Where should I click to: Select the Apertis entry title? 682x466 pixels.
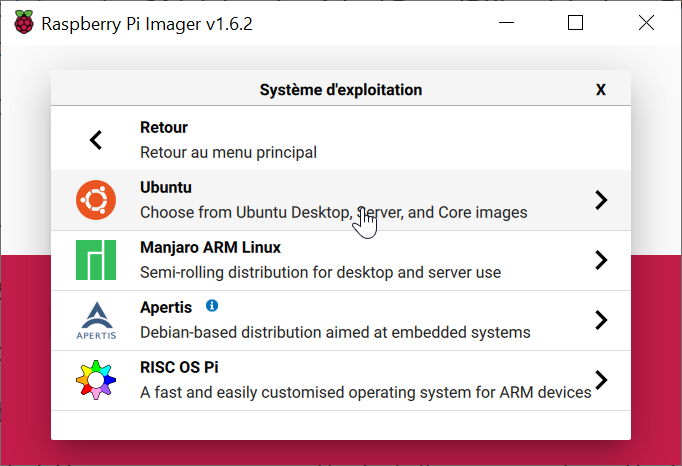pos(166,308)
